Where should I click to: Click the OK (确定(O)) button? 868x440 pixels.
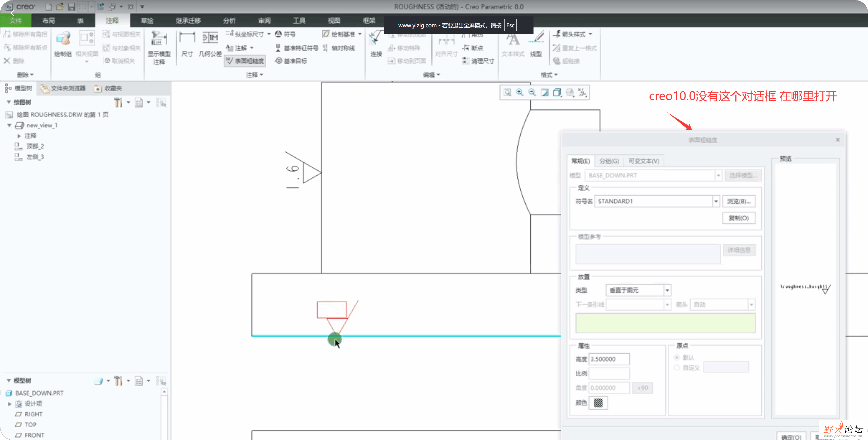791,437
